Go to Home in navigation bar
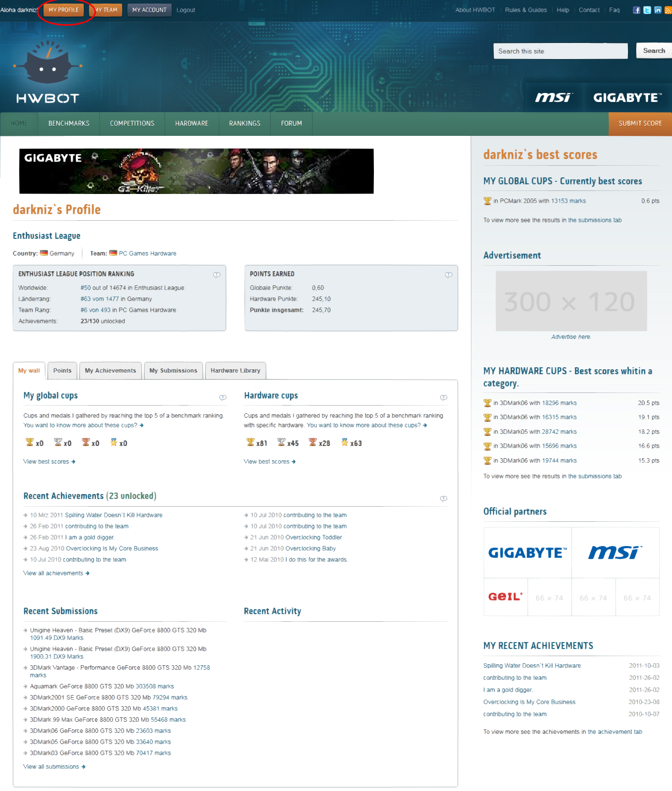 (x=19, y=124)
